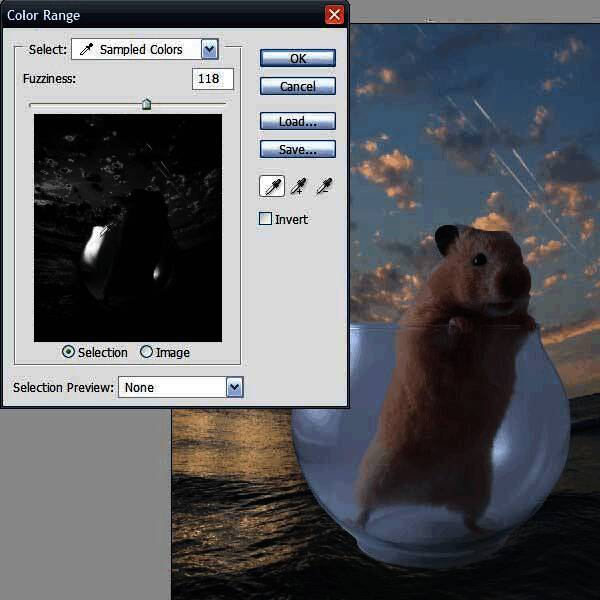This screenshot has height=600, width=600.
Task: Choose the Add to Sample eyedropper
Action: point(297,186)
